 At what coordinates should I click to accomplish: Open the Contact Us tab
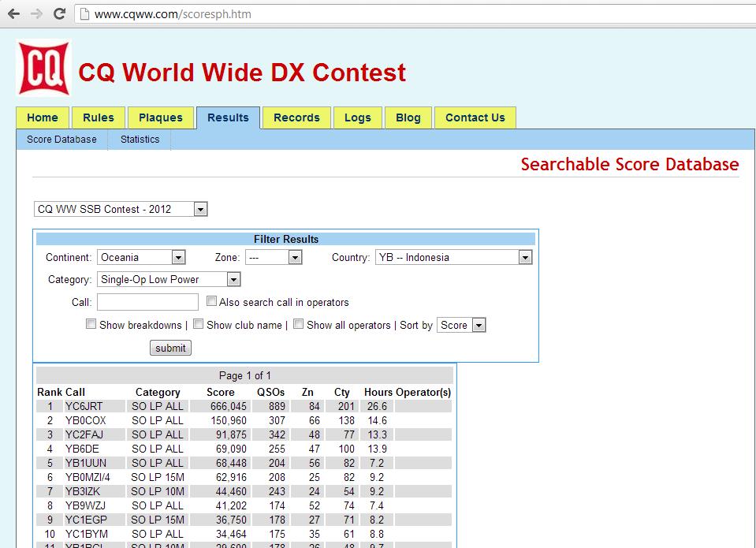click(475, 117)
